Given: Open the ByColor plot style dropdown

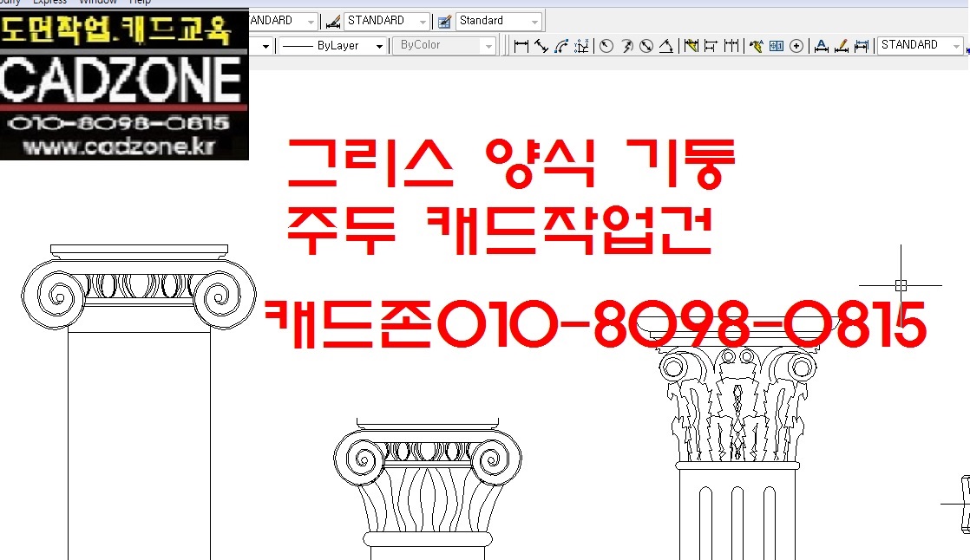Looking at the screenshot, I should 444,46.
